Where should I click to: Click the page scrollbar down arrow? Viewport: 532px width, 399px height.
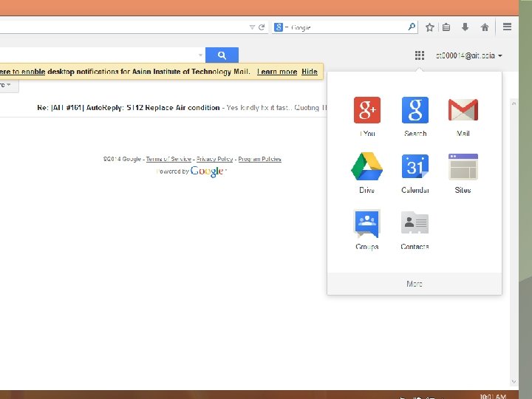coord(514,382)
